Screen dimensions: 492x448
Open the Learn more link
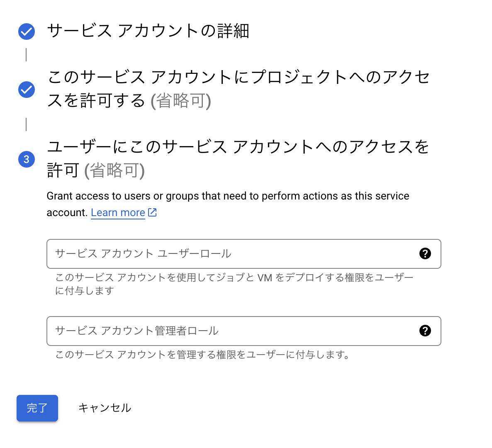(x=118, y=213)
